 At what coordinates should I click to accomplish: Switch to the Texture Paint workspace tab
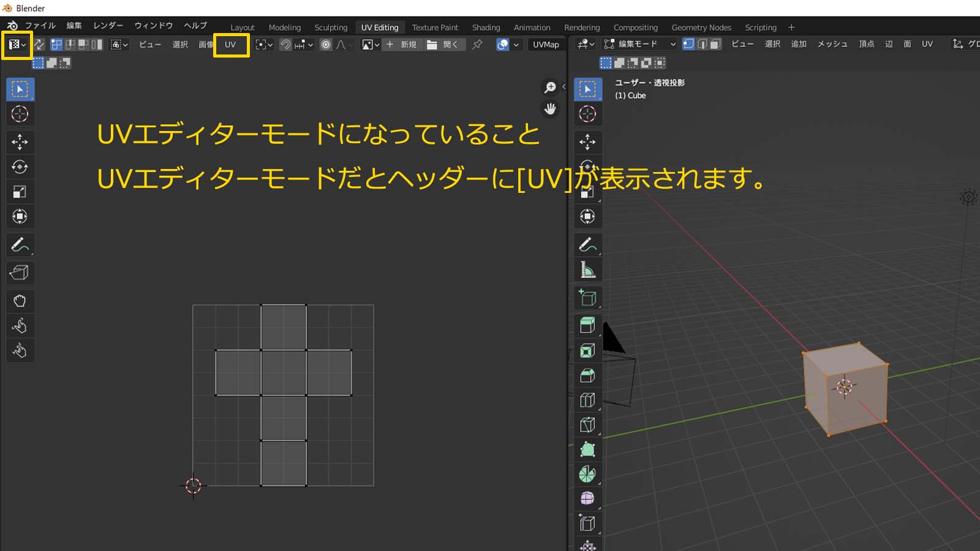(435, 28)
